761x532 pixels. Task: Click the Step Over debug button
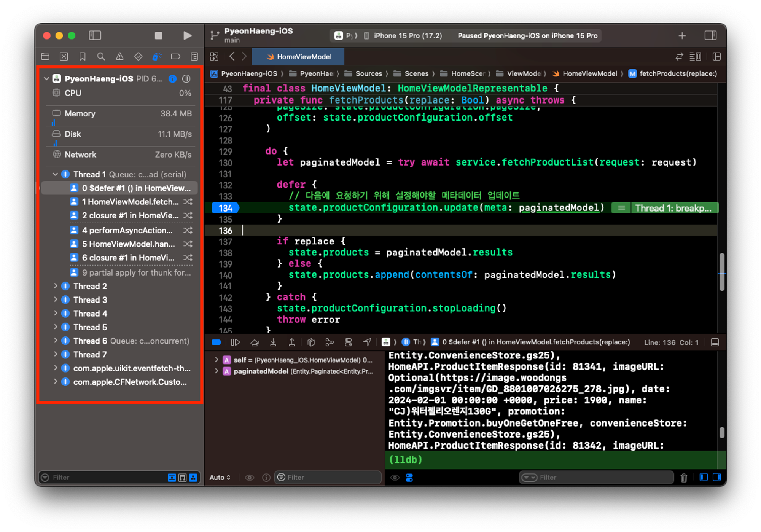[x=255, y=342]
